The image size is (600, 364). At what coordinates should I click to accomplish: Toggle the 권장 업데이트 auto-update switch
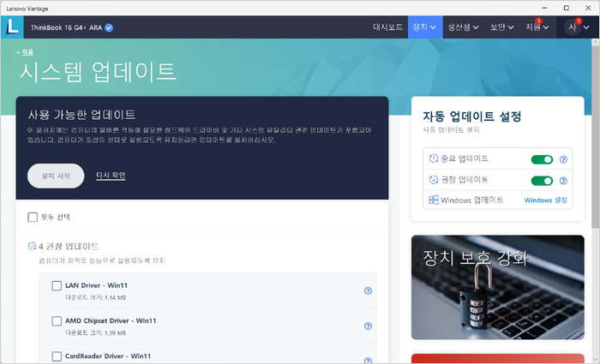pos(543,181)
